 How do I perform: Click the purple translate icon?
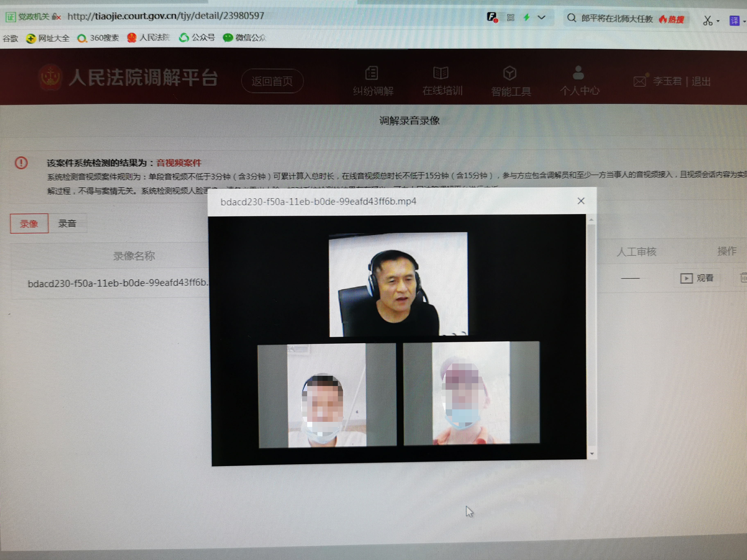pos(735,21)
